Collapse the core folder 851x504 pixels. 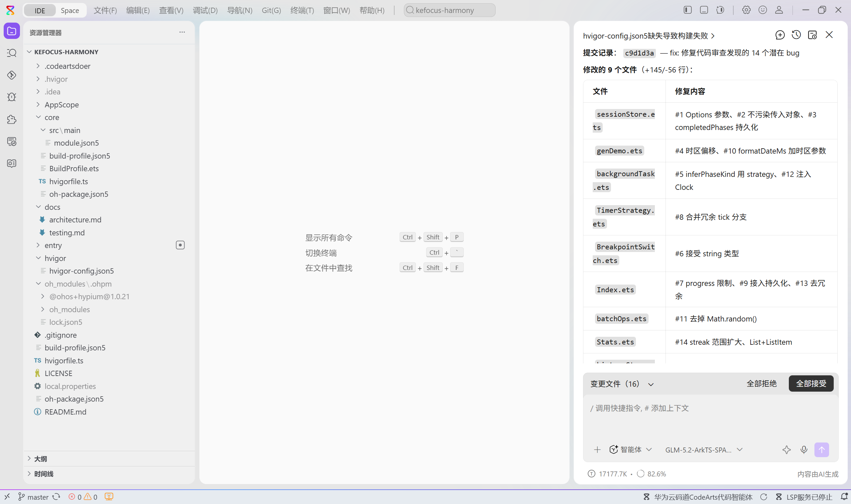click(x=38, y=117)
